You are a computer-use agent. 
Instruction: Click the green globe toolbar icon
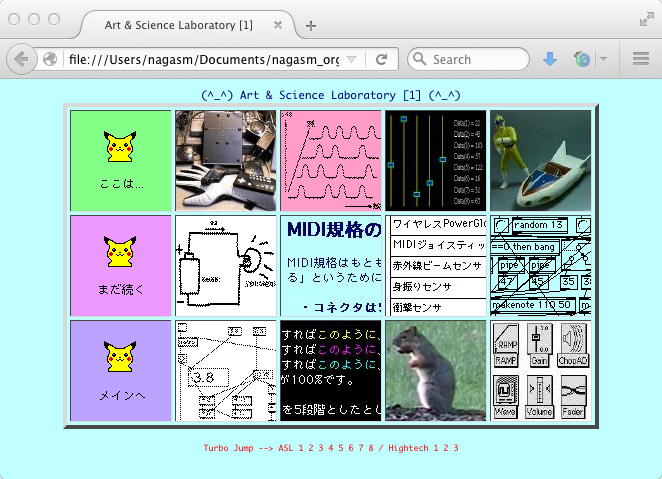(582, 59)
